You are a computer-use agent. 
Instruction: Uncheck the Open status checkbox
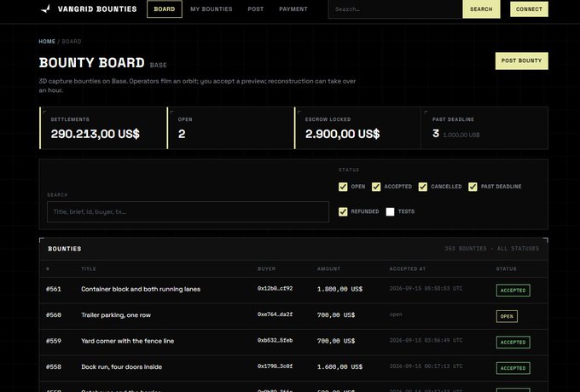tap(343, 187)
